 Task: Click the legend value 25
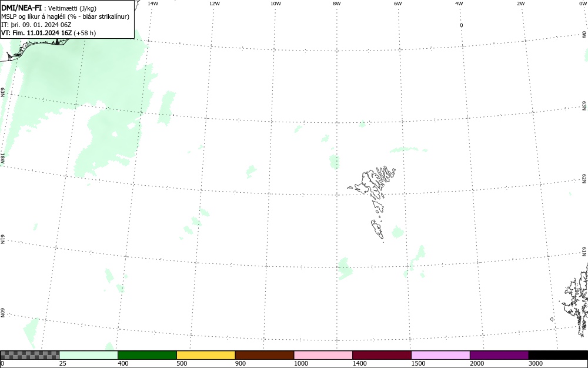[x=63, y=363]
